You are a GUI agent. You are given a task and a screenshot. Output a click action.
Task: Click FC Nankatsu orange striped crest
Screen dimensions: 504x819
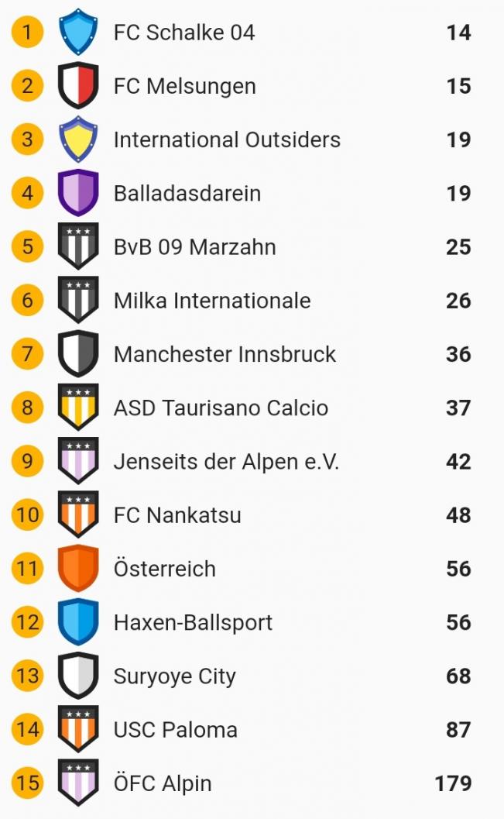tap(78, 515)
